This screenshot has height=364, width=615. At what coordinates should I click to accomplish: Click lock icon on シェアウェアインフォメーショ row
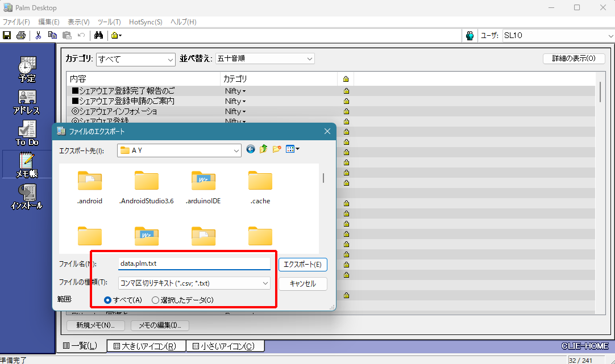tap(346, 111)
